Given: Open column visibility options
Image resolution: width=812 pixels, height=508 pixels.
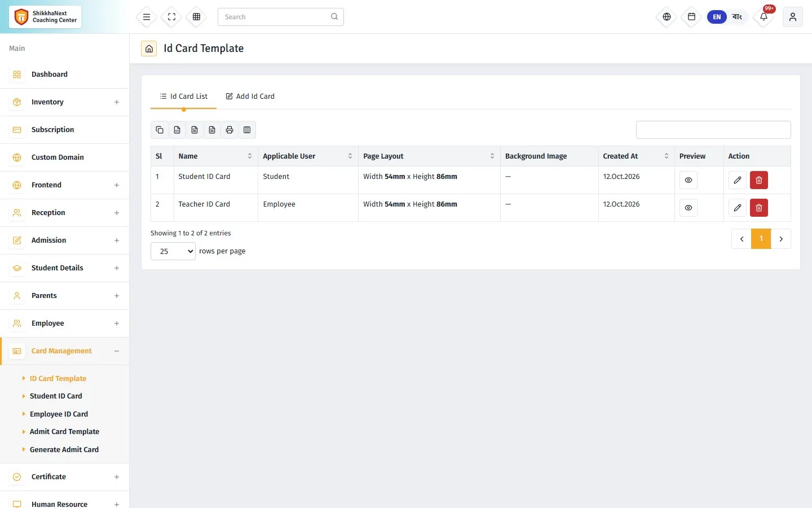Looking at the screenshot, I should point(247,130).
